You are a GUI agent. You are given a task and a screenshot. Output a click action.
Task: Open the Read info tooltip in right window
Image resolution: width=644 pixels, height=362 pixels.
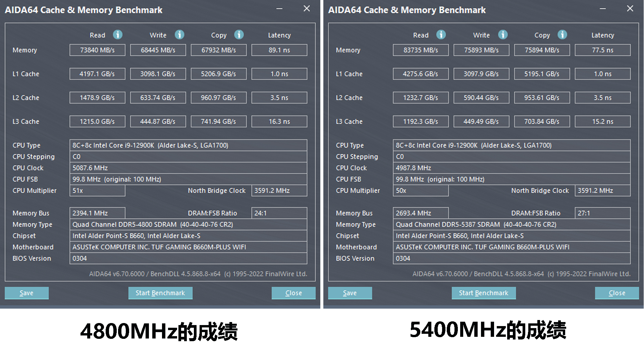pyautogui.click(x=441, y=35)
